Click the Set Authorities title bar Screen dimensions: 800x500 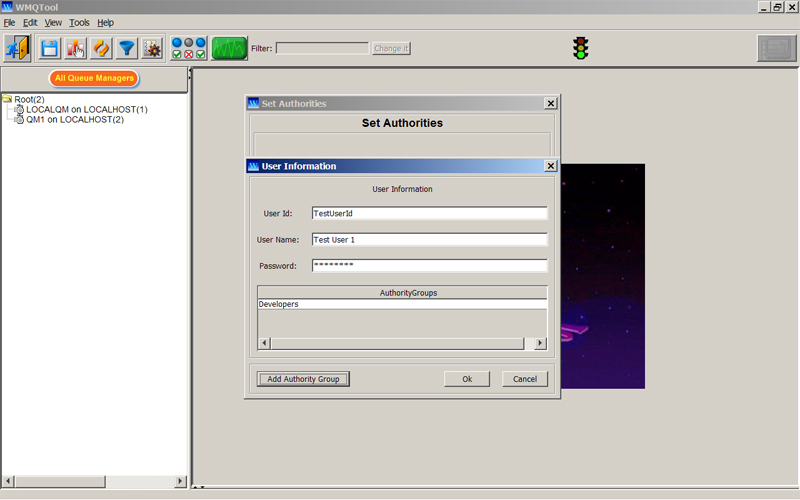pos(402,103)
